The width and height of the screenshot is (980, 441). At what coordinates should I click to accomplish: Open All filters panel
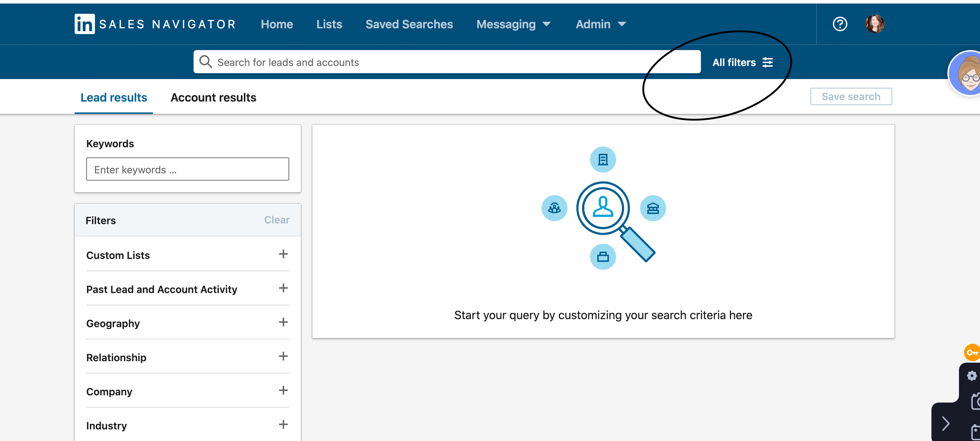pyautogui.click(x=742, y=62)
